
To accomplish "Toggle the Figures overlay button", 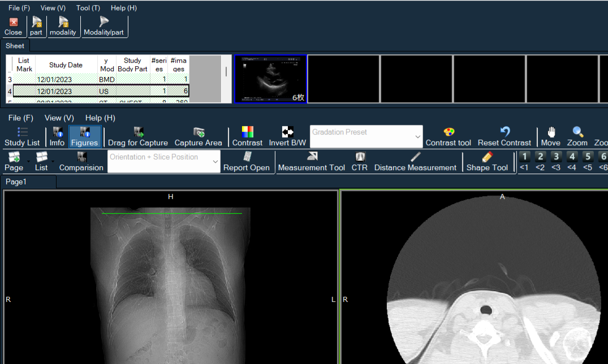I will pyautogui.click(x=84, y=136).
